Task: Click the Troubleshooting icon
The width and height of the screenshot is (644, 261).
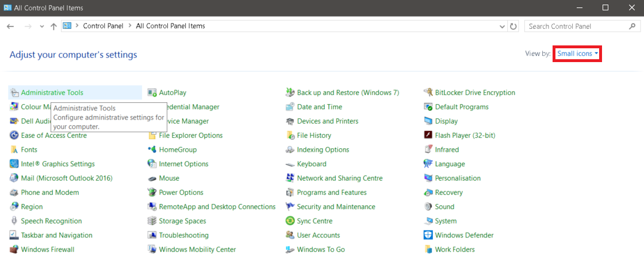Action: coord(152,235)
